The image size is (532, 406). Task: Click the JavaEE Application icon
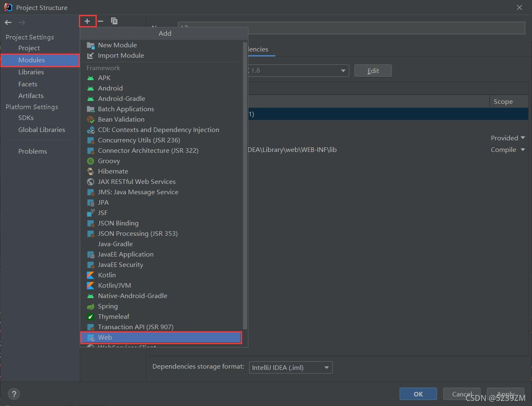tap(91, 254)
